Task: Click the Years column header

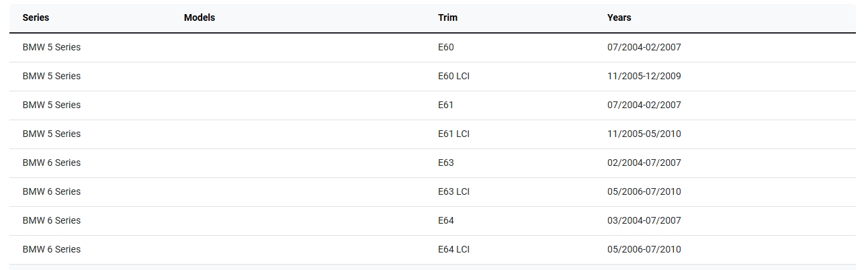Action: pos(619,18)
